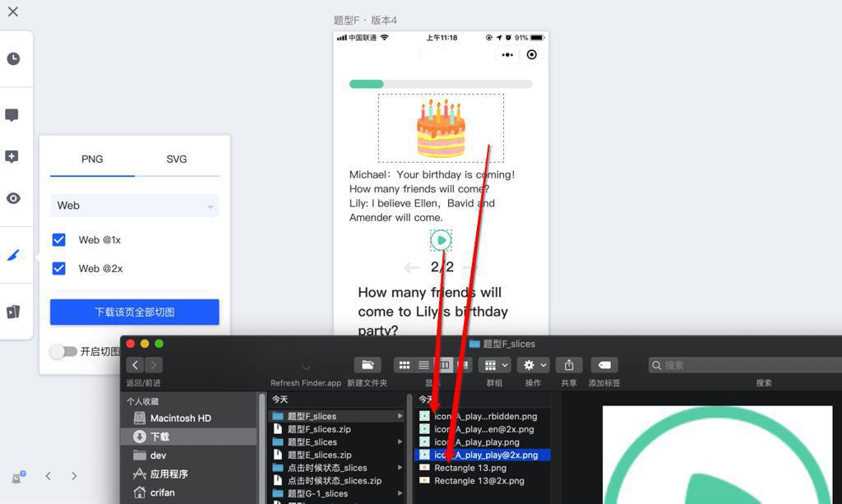
Task: Open the history clock icon in left sidebar
Action: coord(13,58)
